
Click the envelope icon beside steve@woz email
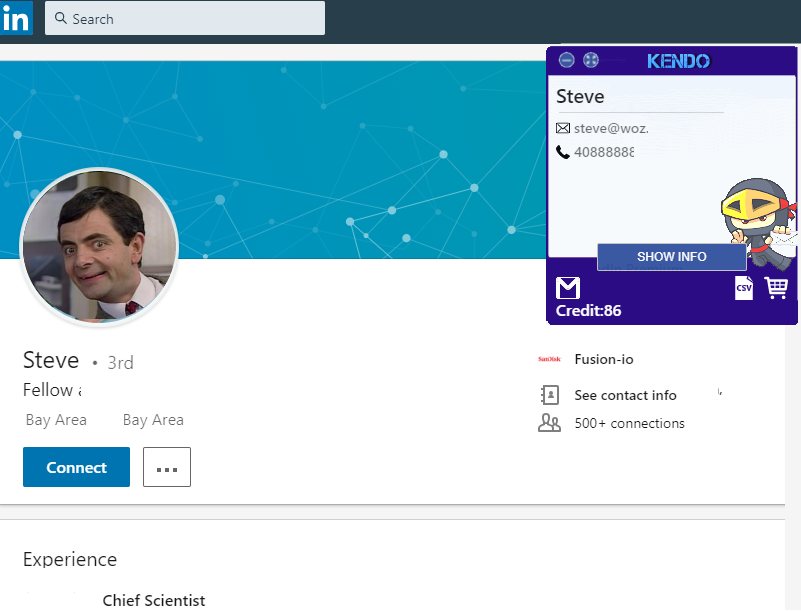click(563, 128)
